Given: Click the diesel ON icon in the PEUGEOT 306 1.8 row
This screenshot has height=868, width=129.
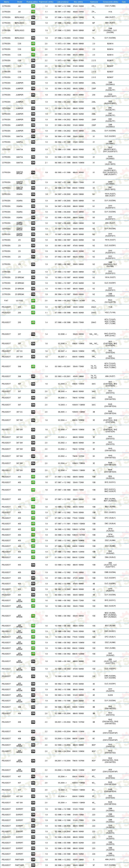Looking at the screenshot, I should point(33,376).
